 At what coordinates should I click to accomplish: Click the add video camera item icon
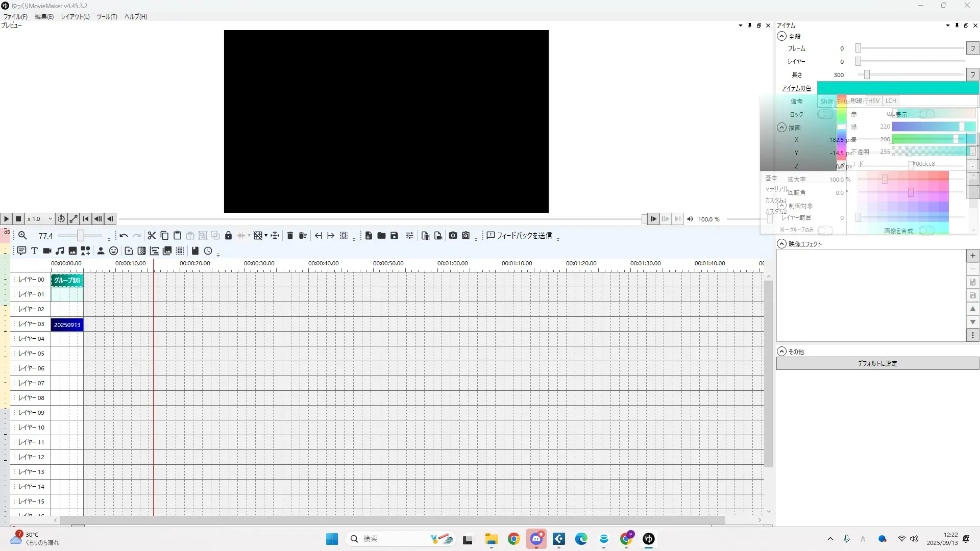pos(47,251)
